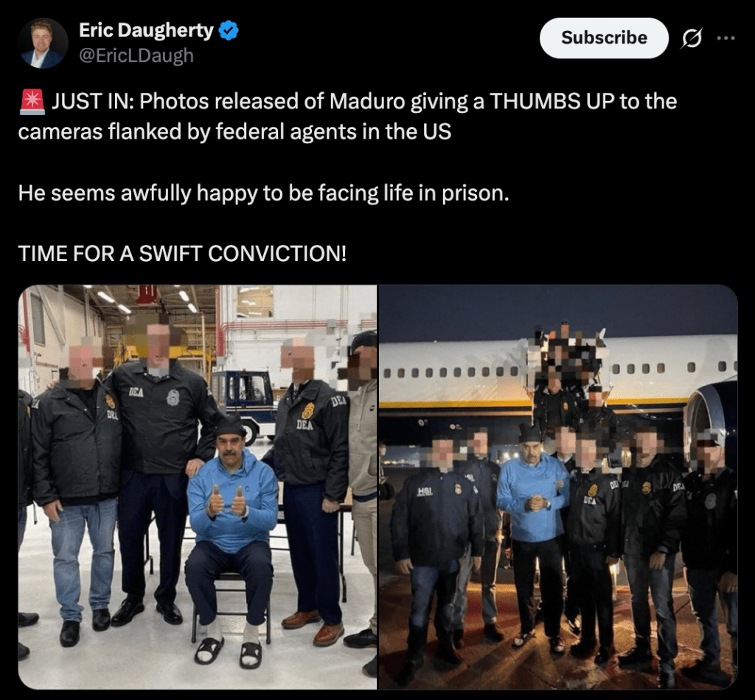Image resolution: width=755 pixels, height=700 pixels.
Task: Open the Grok explain post icon
Action: click(x=692, y=38)
